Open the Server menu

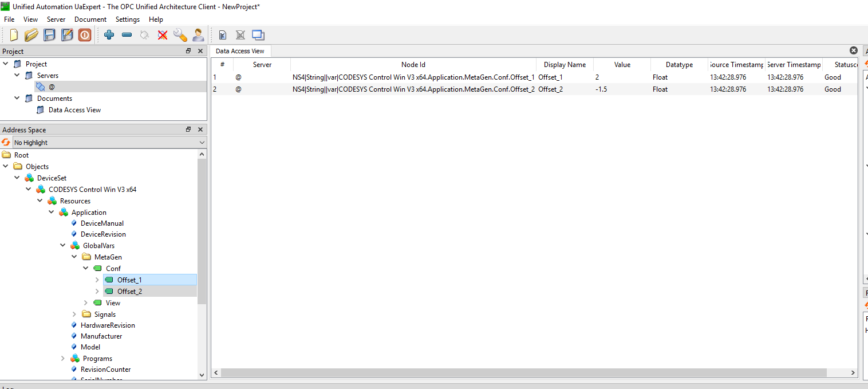click(56, 19)
